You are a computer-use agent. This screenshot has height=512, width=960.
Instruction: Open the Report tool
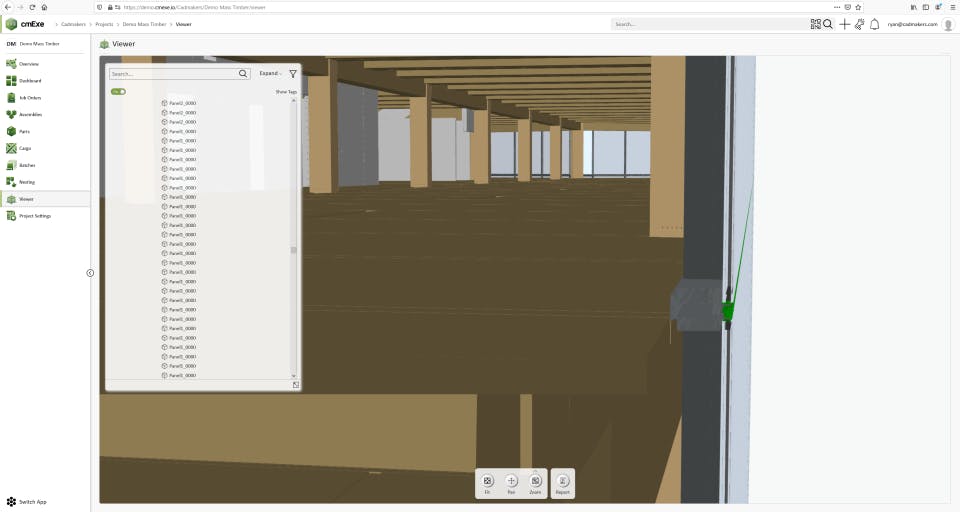click(563, 483)
